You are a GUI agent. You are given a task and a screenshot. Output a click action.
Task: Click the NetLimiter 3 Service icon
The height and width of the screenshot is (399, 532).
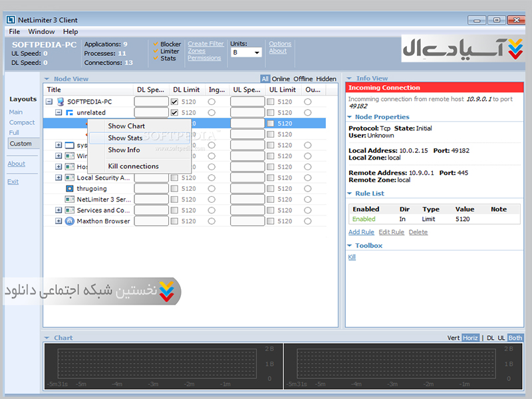coord(69,199)
